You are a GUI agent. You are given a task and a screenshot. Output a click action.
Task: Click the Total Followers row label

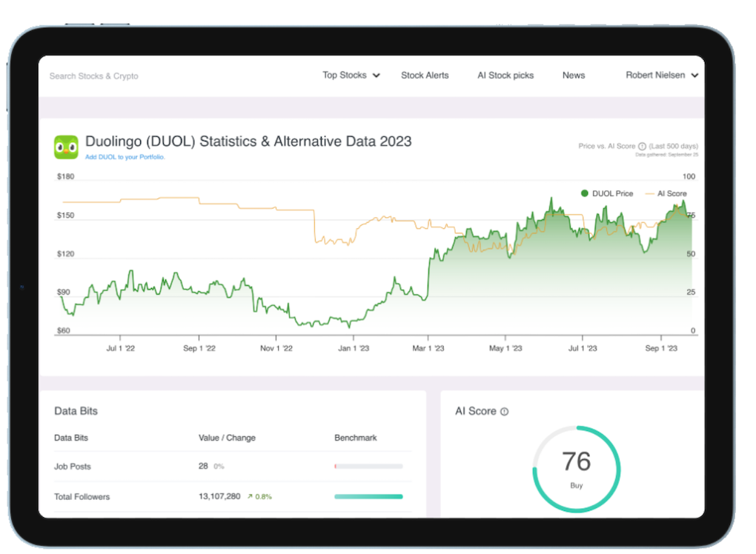point(82,497)
